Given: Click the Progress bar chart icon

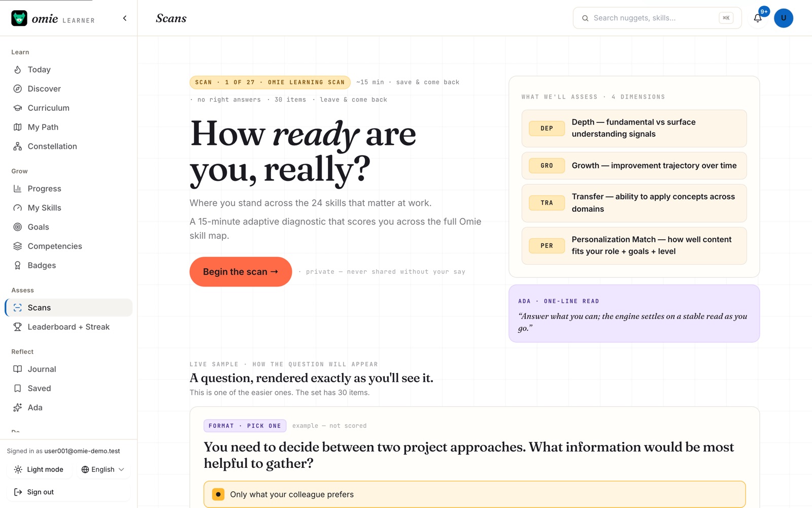Looking at the screenshot, I should (x=18, y=188).
